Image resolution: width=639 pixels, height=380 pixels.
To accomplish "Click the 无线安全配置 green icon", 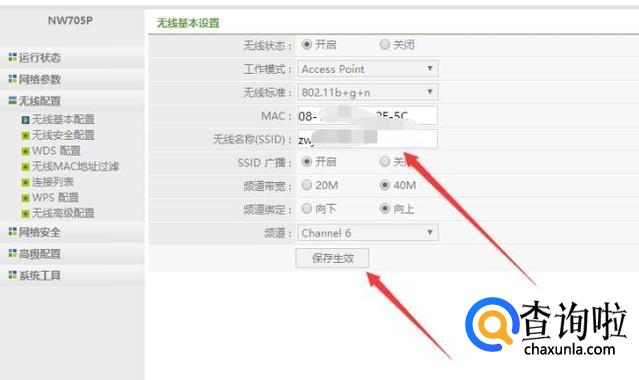I will coord(26,135).
